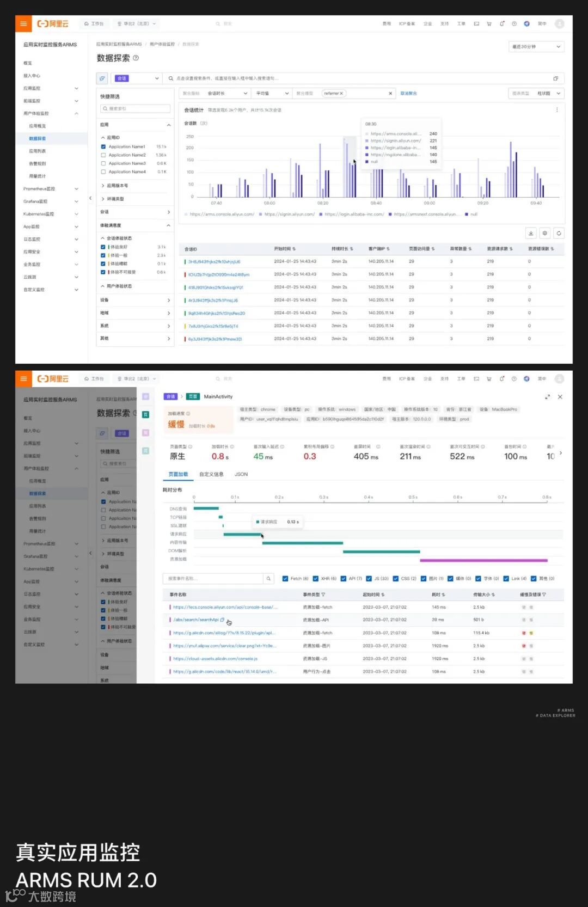The width and height of the screenshot is (588, 907).
Task: Click the link icon button left of 会话 selector
Action: click(102, 78)
